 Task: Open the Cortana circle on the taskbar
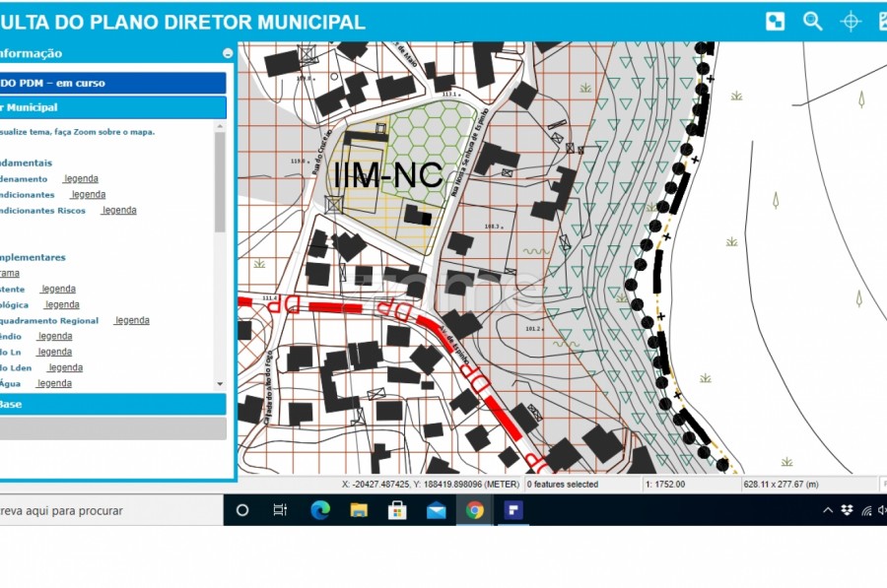coord(242,510)
